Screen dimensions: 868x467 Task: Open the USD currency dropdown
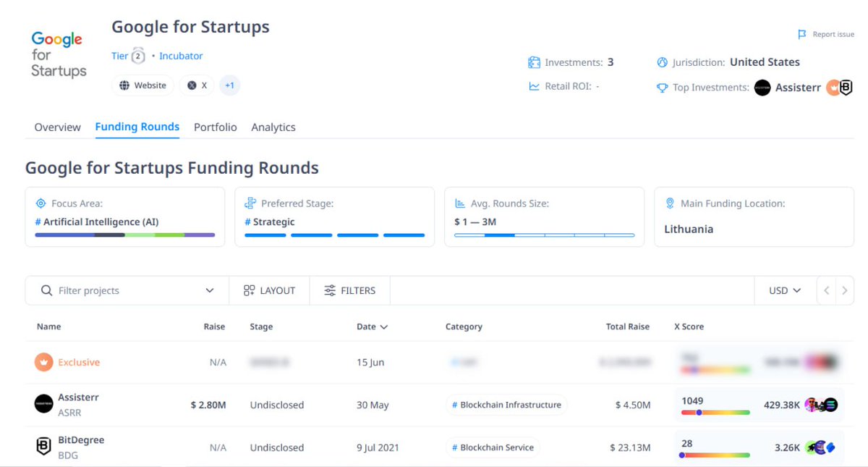click(785, 290)
